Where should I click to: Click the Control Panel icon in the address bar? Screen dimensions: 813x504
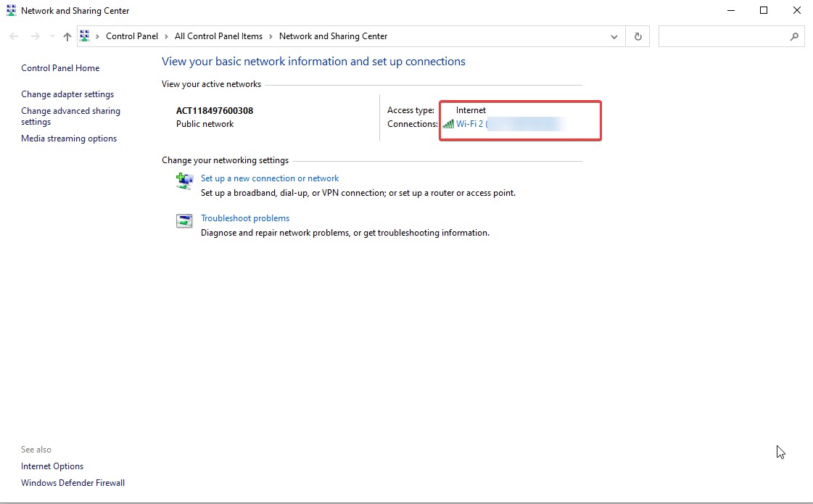pos(85,36)
